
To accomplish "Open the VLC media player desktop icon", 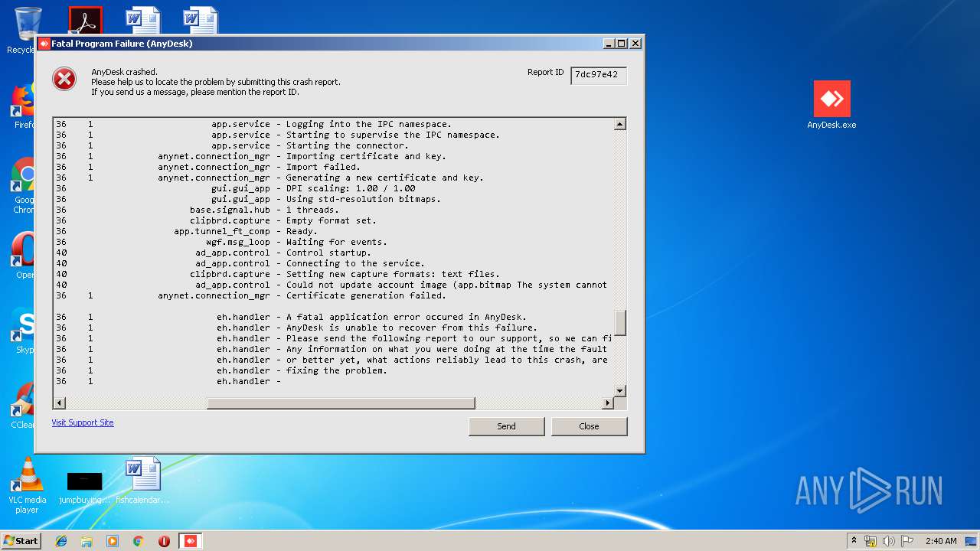I will (x=28, y=485).
